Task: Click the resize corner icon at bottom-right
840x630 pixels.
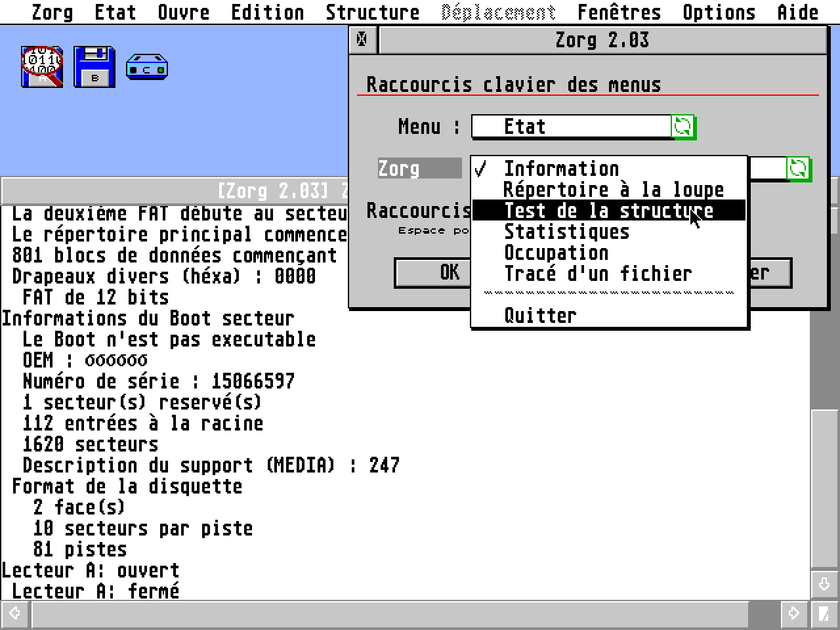Action: [x=824, y=615]
